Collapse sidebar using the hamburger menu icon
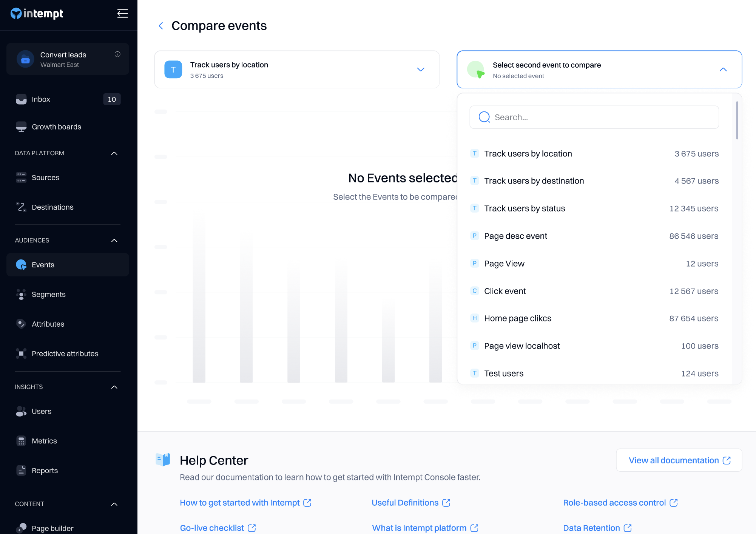 point(122,14)
